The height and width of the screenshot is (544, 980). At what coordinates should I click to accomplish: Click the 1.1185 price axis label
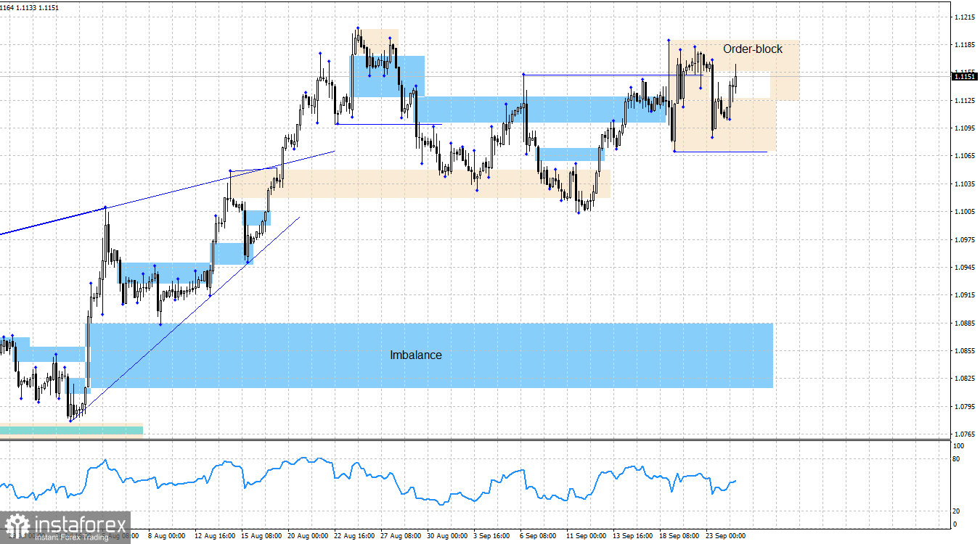[965, 45]
